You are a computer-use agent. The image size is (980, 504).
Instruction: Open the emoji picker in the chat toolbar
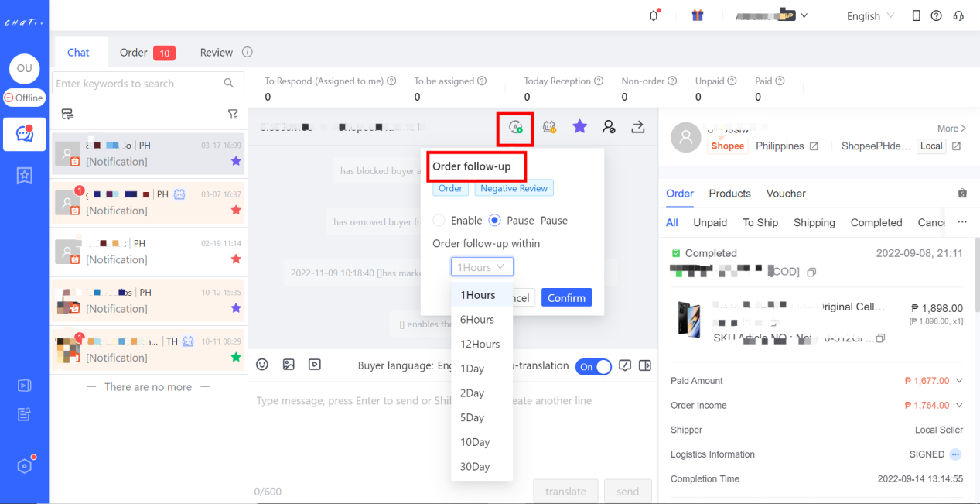click(261, 365)
